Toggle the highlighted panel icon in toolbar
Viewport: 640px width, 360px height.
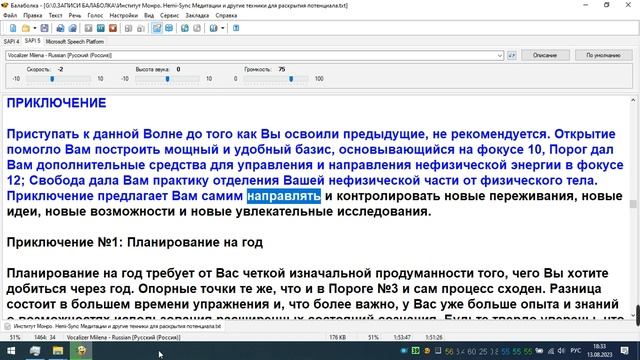click(157, 28)
